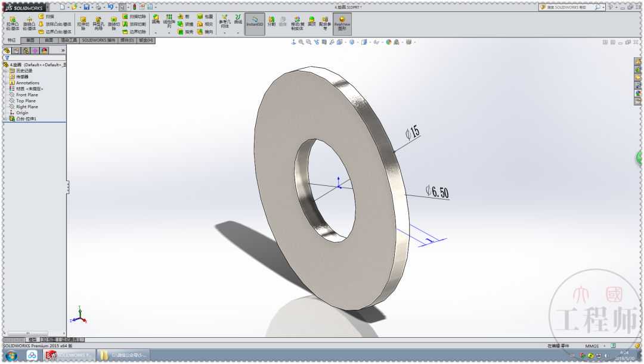Viewport: 644px width, 364px height.
Task: Click the SOLIDWORKS button in the Windows taskbar
Action: tap(69, 355)
